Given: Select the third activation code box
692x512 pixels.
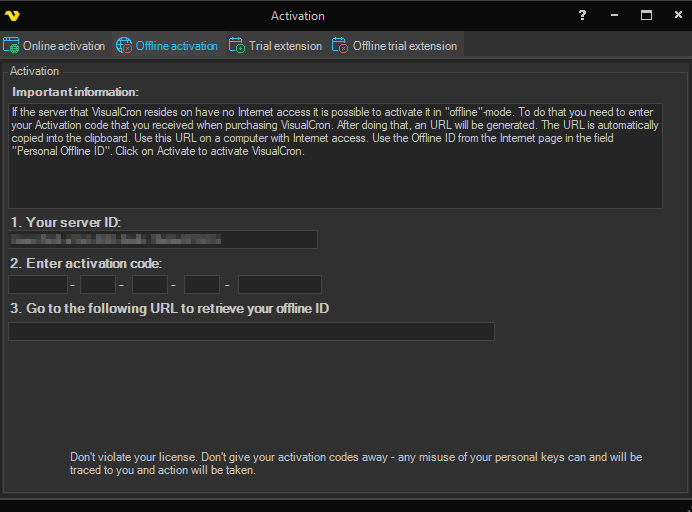Looking at the screenshot, I should (x=150, y=284).
